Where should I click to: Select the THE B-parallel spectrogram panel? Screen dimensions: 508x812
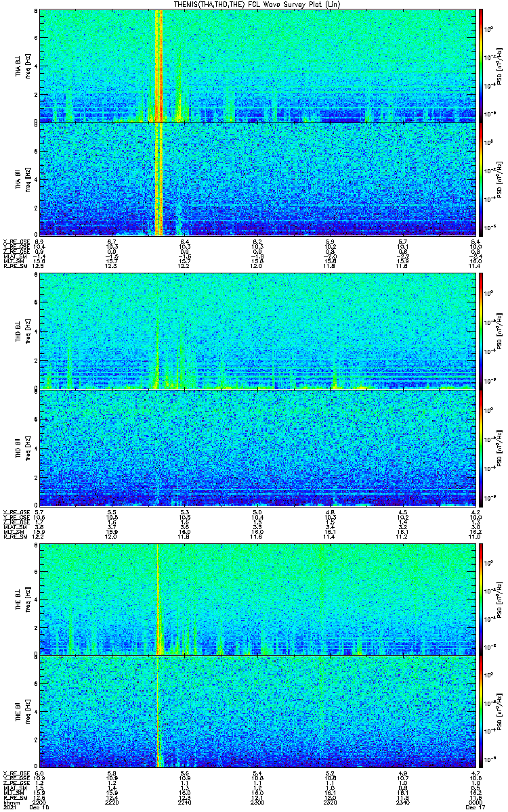click(257, 712)
